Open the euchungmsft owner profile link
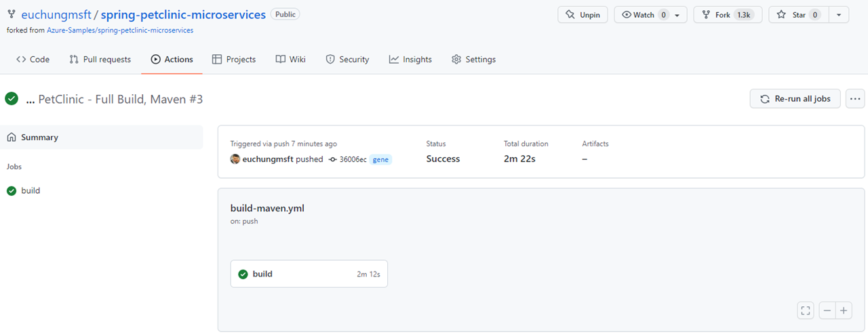 [56, 15]
